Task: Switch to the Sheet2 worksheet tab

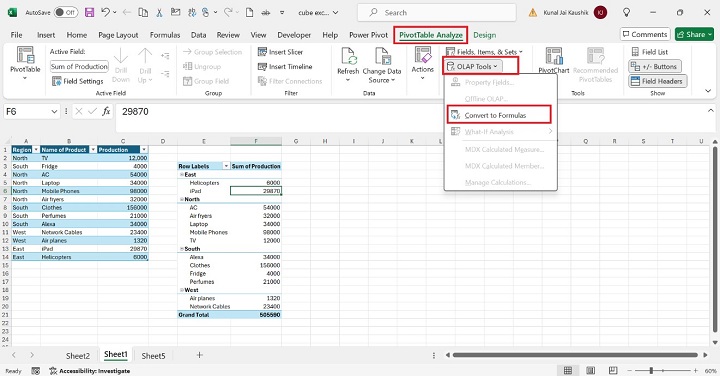Action: pos(78,356)
